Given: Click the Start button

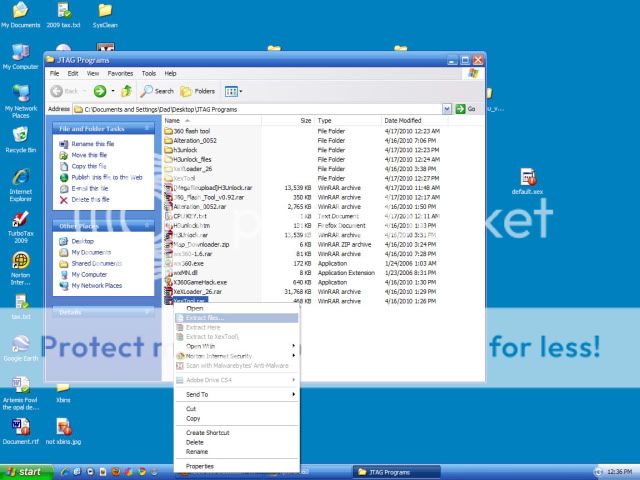Looking at the screenshot, I should [24, 471].
